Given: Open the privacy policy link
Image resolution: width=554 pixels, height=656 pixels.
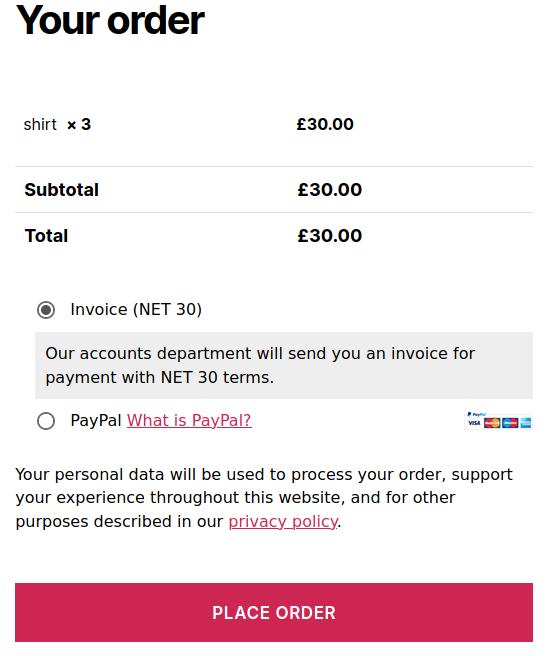Looking at the screenshot, I should tap(283, 522).
